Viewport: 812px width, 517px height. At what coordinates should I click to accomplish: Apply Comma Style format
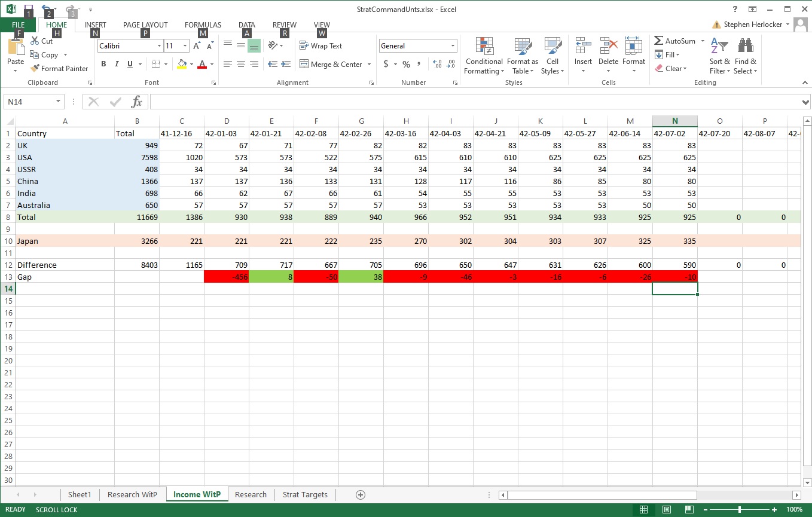[419, 64]
